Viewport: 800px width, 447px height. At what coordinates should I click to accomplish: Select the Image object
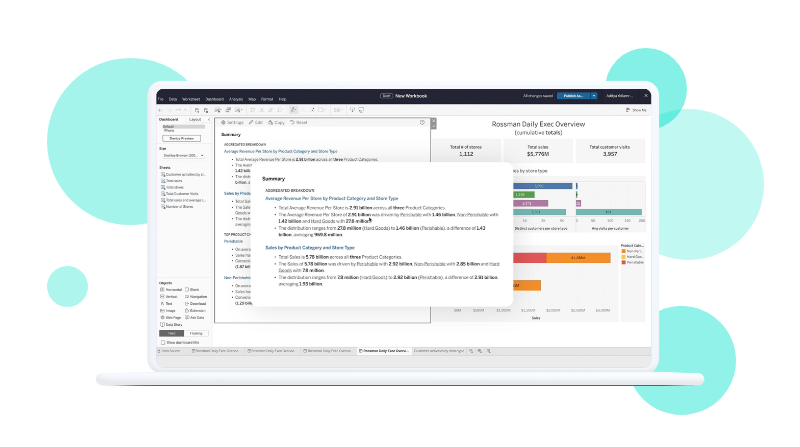[x=170, y=309]
